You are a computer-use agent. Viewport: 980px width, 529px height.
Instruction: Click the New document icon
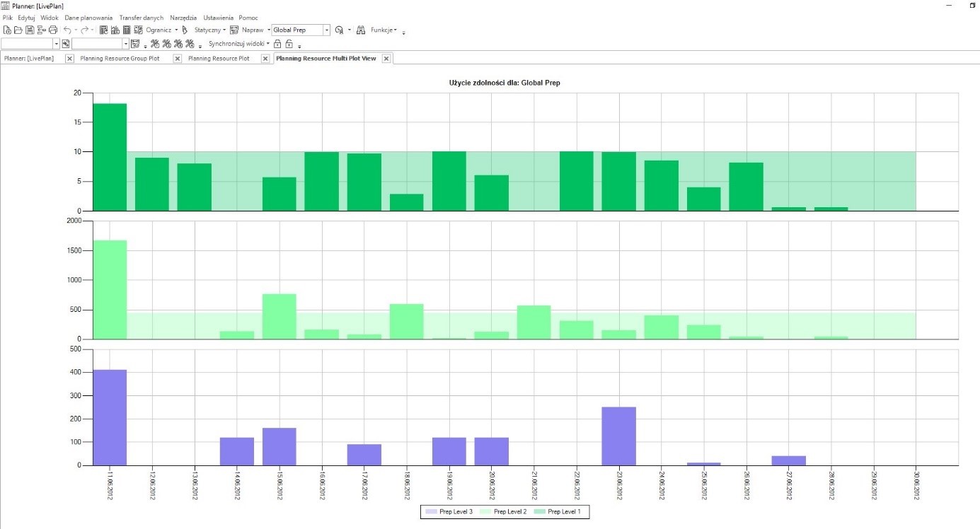point(7,30)
